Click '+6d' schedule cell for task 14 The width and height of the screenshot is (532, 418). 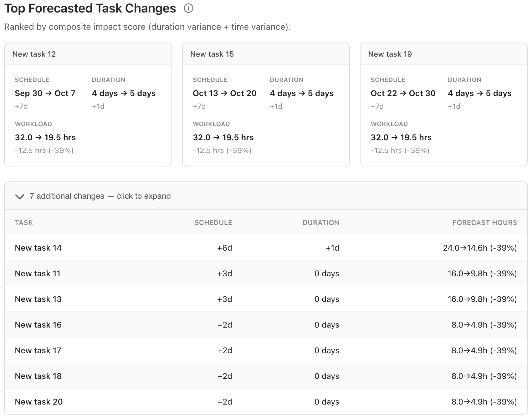click(x=225, y=248)
